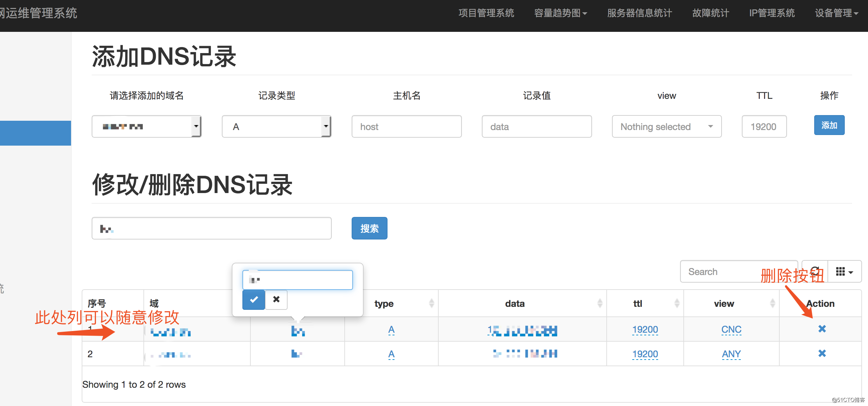
Task: Focus the data record value field
Action: click(536, 127)
